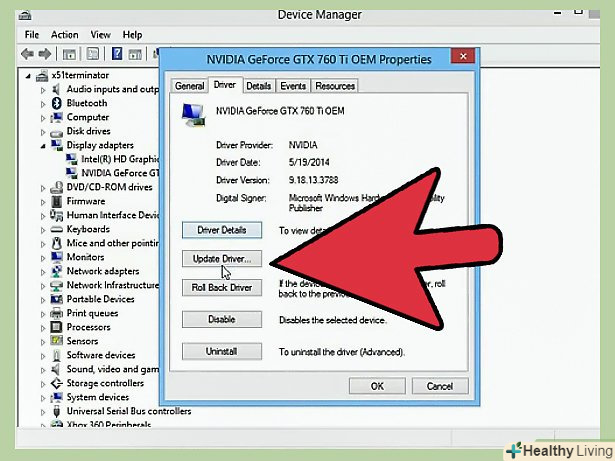Select the Sound, video and game row

(x=105, y=369)
